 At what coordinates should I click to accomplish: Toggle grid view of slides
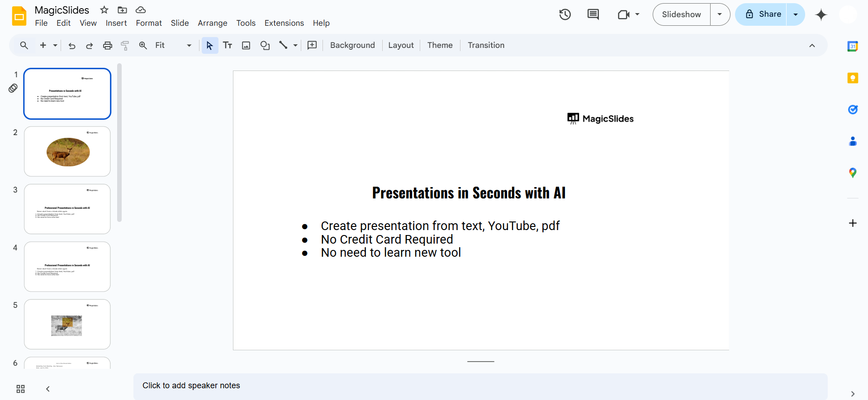(x=20, y=389)
